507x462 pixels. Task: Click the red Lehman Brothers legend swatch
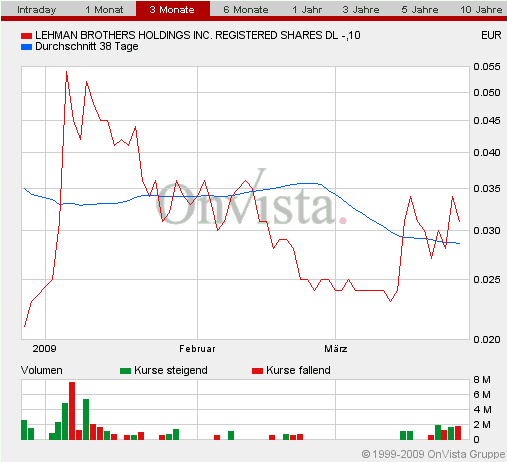(x=26, y=35)
